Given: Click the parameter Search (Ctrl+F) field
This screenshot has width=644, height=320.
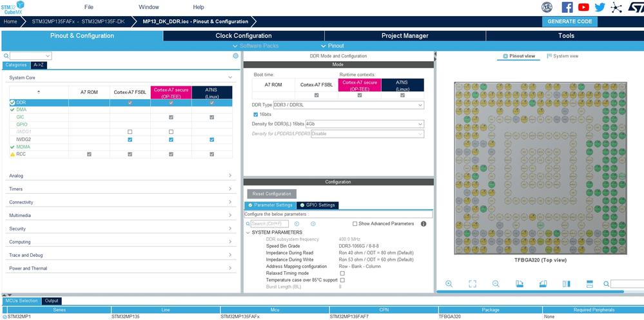Looking at the screenshot, I should coord(269,223).
